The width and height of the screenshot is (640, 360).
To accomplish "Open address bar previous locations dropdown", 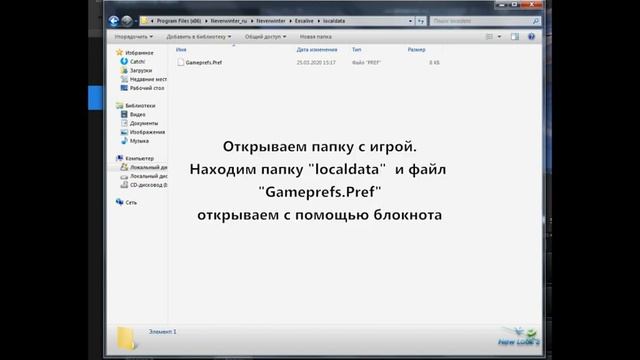I will (x=410, y=21).
